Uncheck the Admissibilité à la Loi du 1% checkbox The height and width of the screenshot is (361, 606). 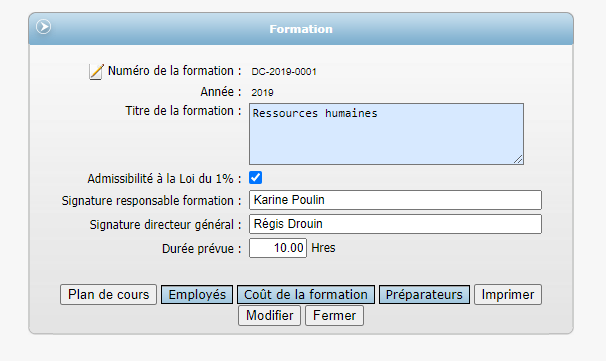[x=255, y=178]
